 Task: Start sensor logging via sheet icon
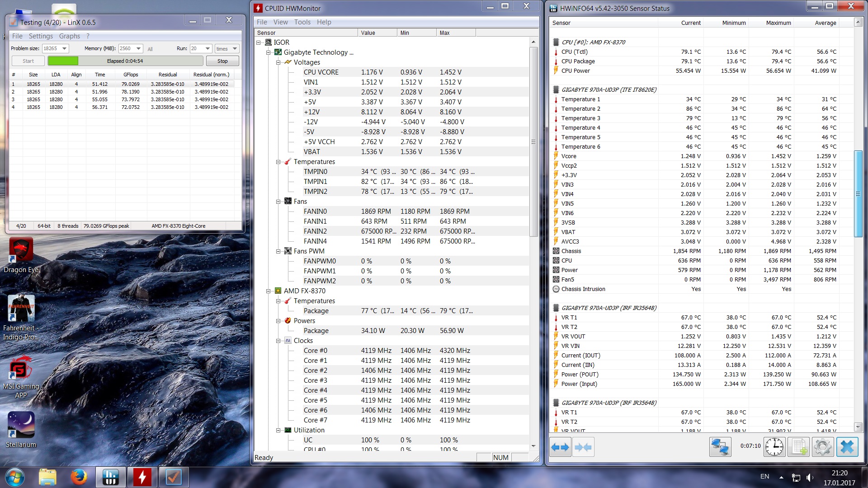coord(798,447)
